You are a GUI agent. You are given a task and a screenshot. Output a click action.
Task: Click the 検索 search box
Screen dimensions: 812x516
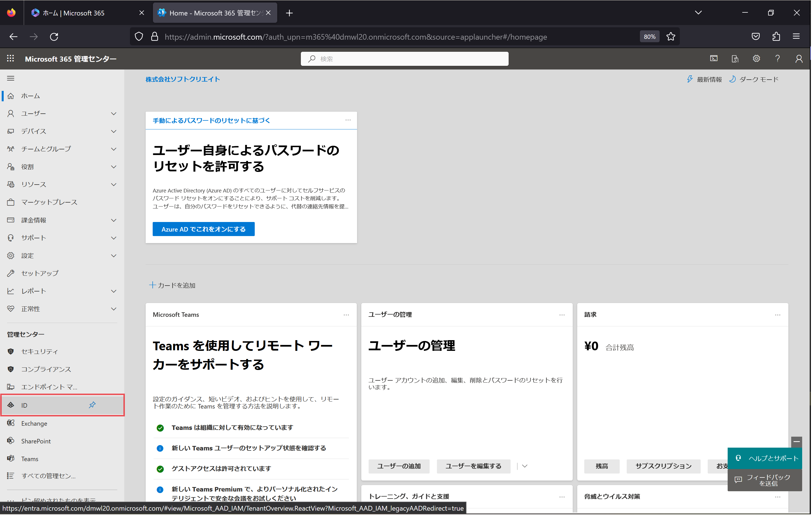pos(405,59)
